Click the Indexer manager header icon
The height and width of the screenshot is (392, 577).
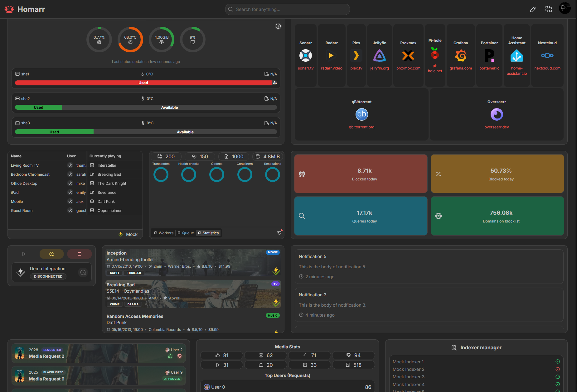pyautogui.click(x=454, y=347)
